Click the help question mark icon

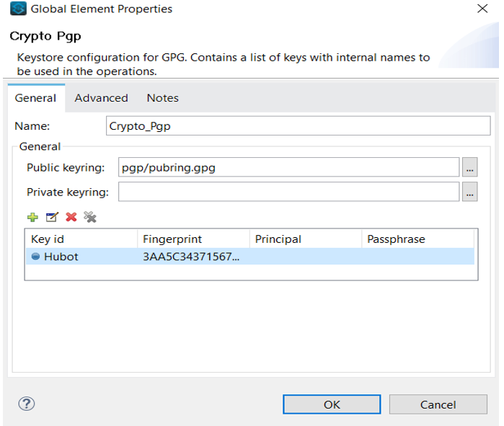(27, 404)
